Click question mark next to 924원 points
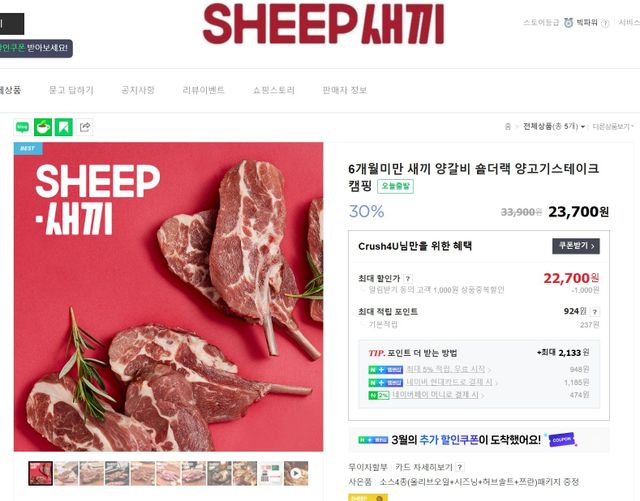The image size is (640, 501). pyautogui.click(x=595, y=312)
